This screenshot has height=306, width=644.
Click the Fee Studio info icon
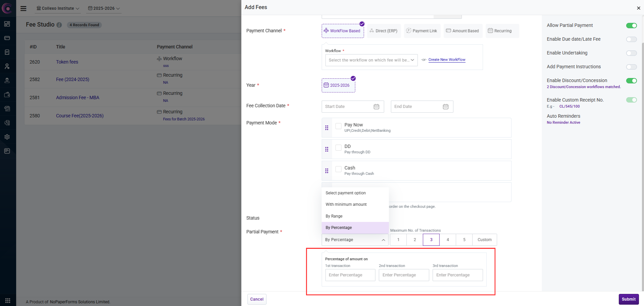click(59, 25)
